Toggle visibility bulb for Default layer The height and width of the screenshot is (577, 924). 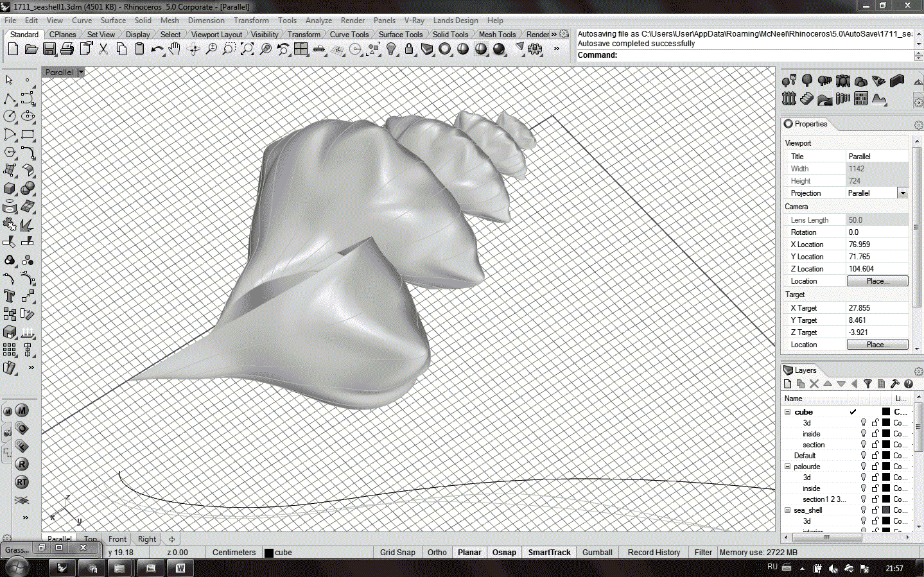click(x=864, y=456)
